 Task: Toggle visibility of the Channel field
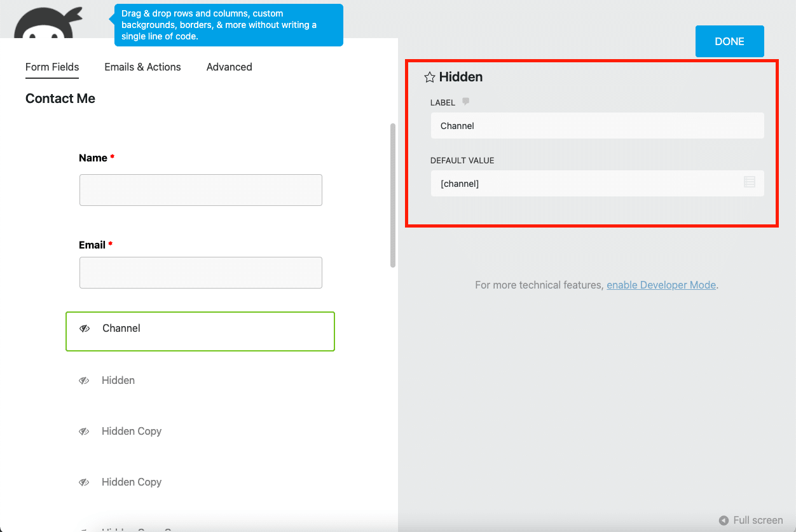[85, 328]
